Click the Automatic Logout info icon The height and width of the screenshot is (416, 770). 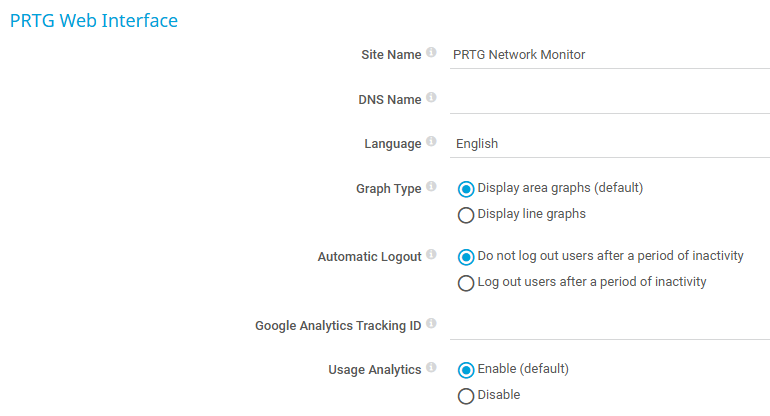[431, 255]
